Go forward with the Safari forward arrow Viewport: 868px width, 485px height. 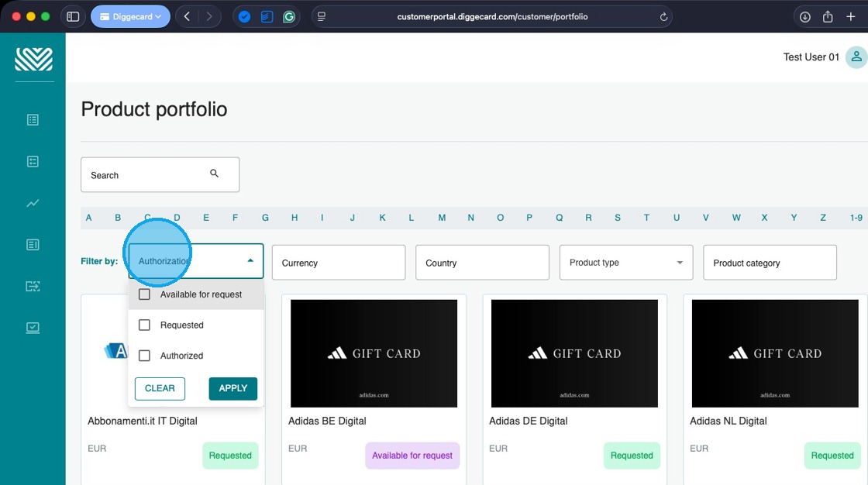point(208,16)
